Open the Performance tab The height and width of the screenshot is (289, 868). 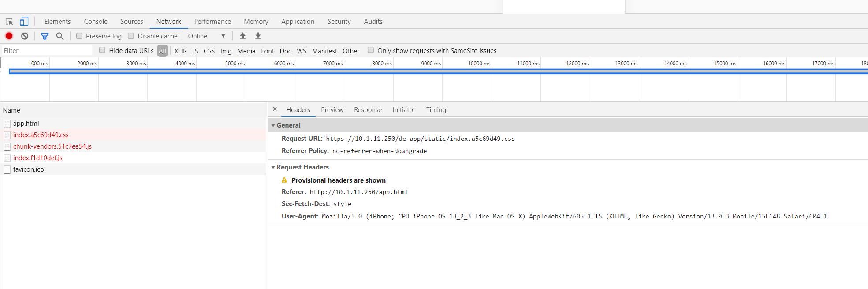coord(212,21)
